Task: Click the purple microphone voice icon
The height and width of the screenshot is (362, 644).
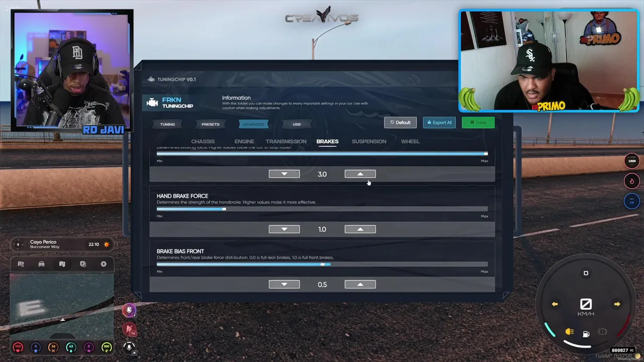Action: (x=129, y=310)
